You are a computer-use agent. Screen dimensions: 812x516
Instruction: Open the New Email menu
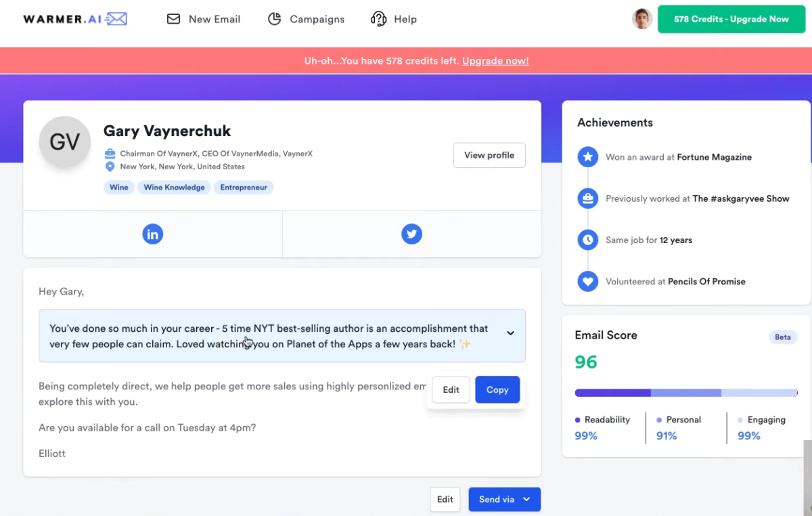click(204, 19)
